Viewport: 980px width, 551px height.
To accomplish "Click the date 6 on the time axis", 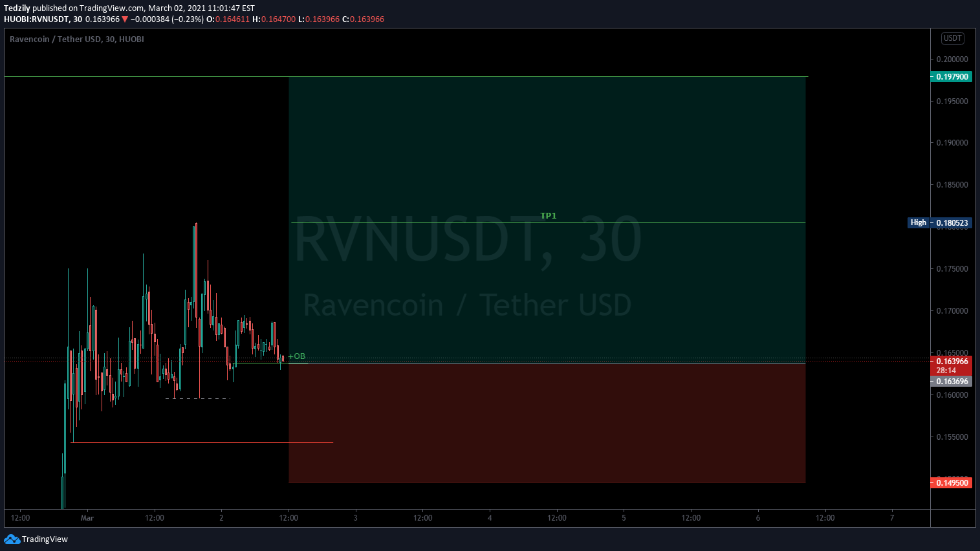I will pos(758,518).
